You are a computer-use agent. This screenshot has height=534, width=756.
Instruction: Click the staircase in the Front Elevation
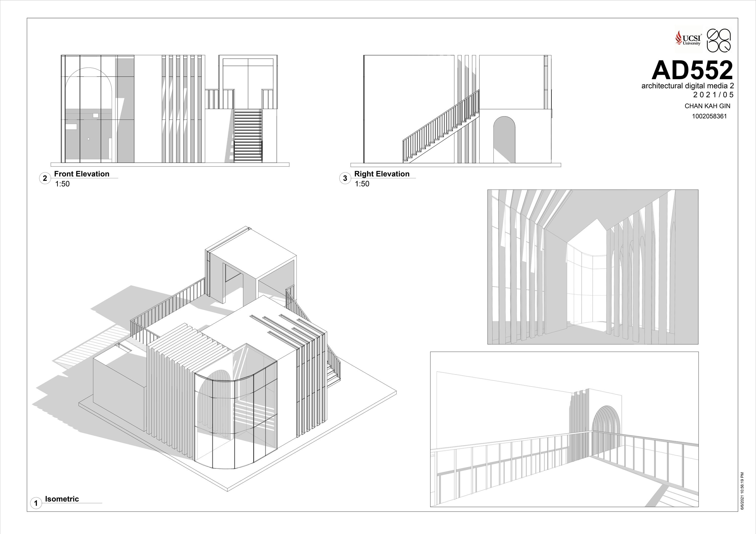coord(248,136)
